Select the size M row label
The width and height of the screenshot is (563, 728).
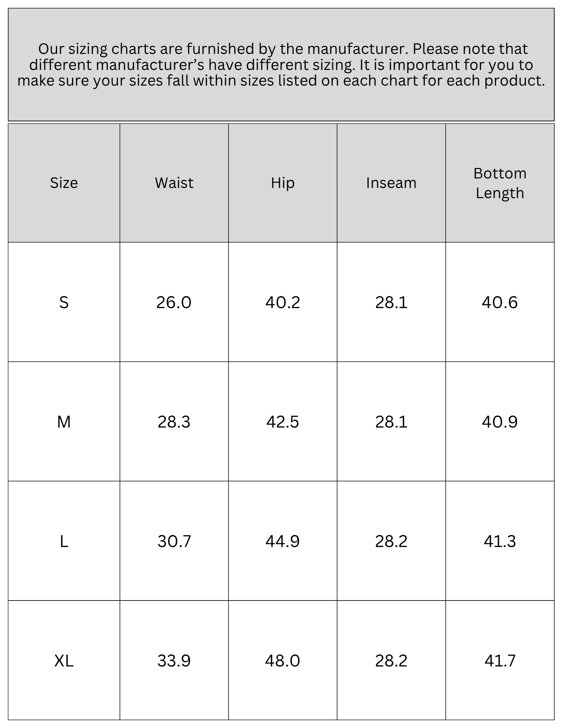coord(64,422)
